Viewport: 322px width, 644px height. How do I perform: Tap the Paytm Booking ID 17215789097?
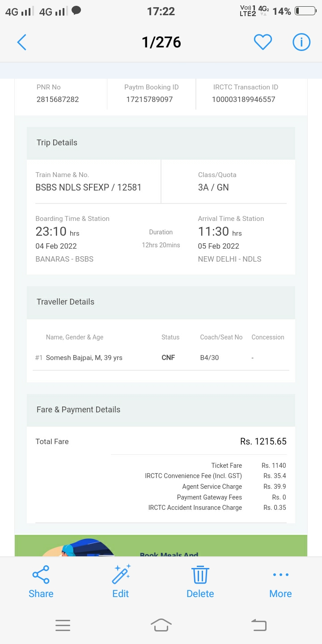[149, 99]
